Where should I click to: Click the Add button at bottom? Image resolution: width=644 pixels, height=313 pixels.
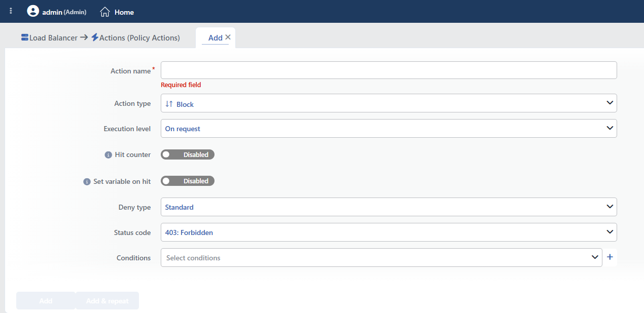(x=46, y=301)
